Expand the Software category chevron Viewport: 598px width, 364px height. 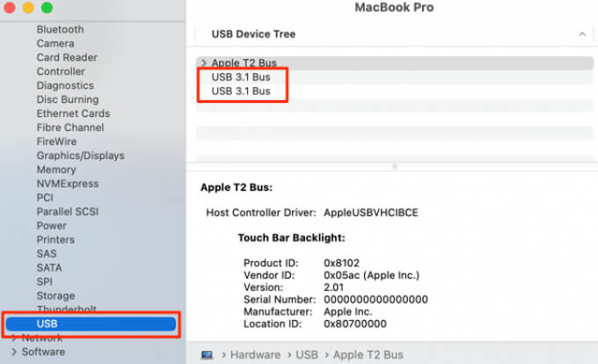pyautogui.click(x=14, y=352)
